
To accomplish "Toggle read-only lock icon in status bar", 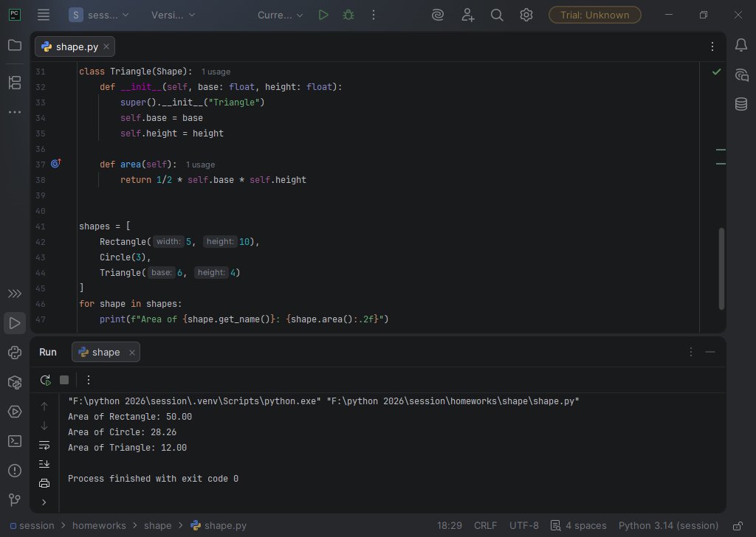I will [738, 525].
